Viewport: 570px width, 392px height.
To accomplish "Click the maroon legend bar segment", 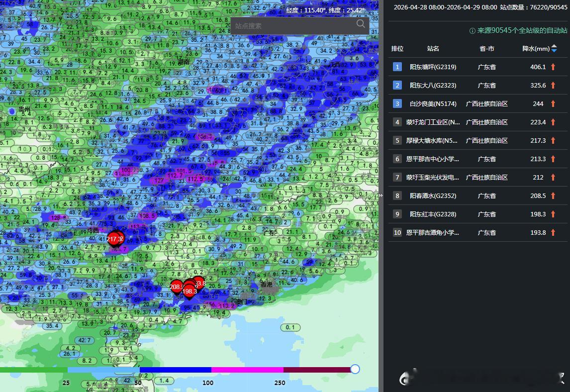I will pyautogui.click(x=317, y=370).
